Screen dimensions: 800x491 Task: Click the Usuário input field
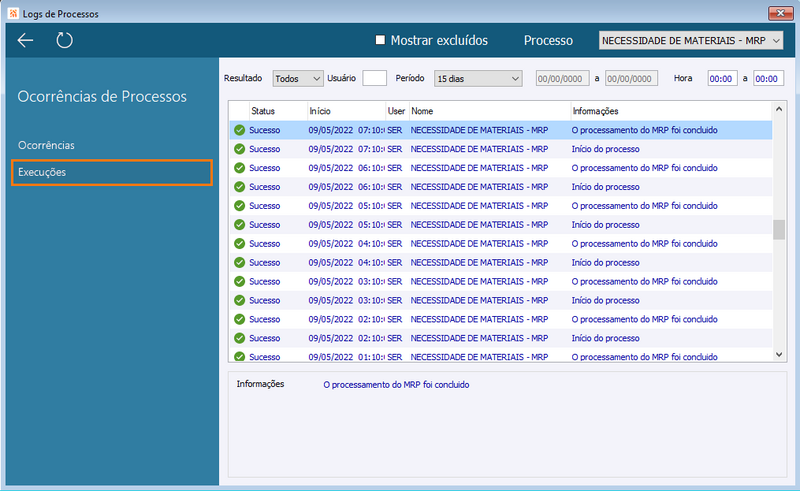(374, 78)
